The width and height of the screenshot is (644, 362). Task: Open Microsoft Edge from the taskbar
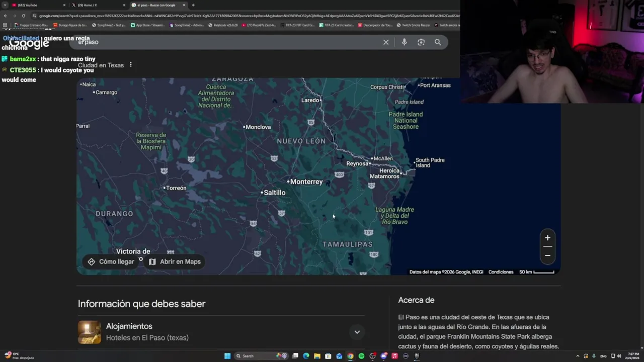306,356
